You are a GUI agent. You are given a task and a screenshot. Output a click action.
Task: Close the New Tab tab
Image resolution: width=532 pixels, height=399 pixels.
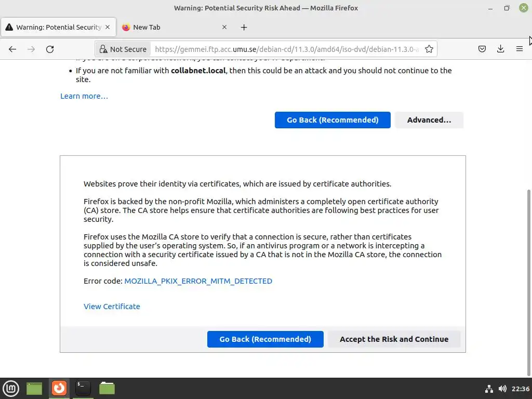coord(224,27)
